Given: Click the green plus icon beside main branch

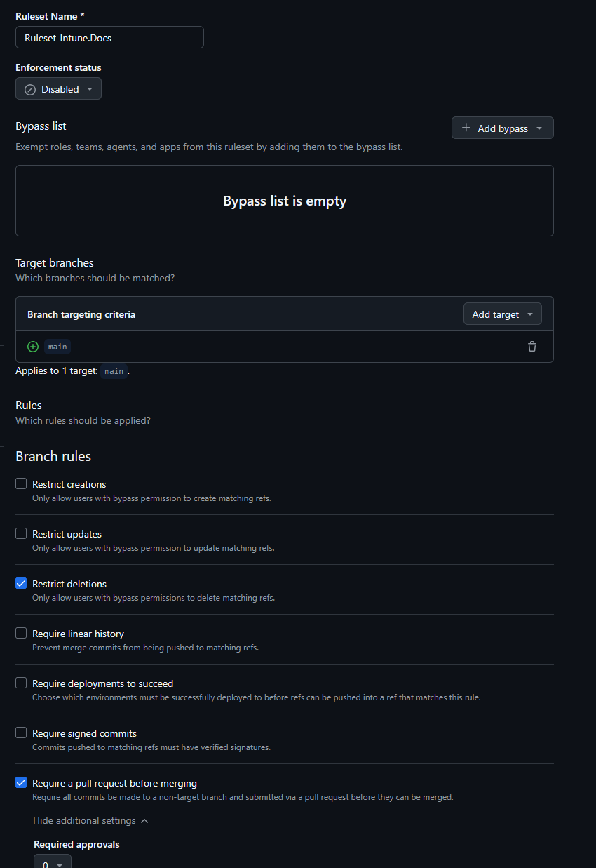Looking at the screenshot, I should 32,346.
